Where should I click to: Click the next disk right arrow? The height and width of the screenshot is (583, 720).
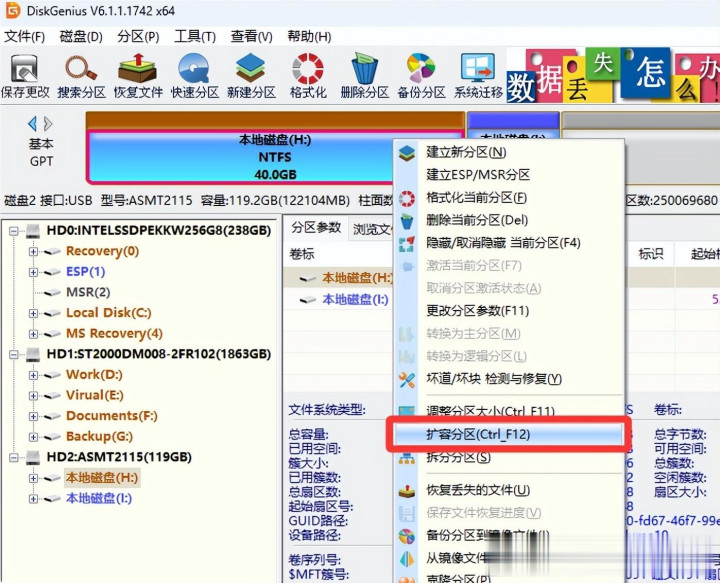point(48,124)
